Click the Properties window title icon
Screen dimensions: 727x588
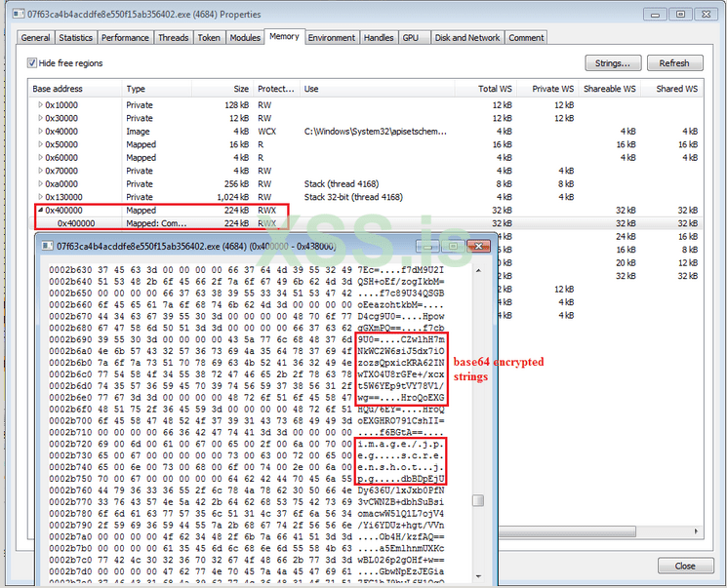point(19,14)
